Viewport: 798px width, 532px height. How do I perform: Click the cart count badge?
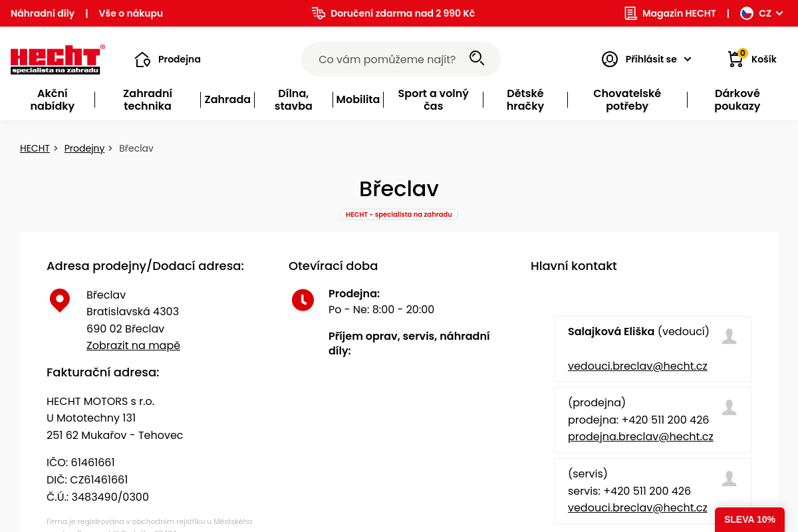[743, 53]
